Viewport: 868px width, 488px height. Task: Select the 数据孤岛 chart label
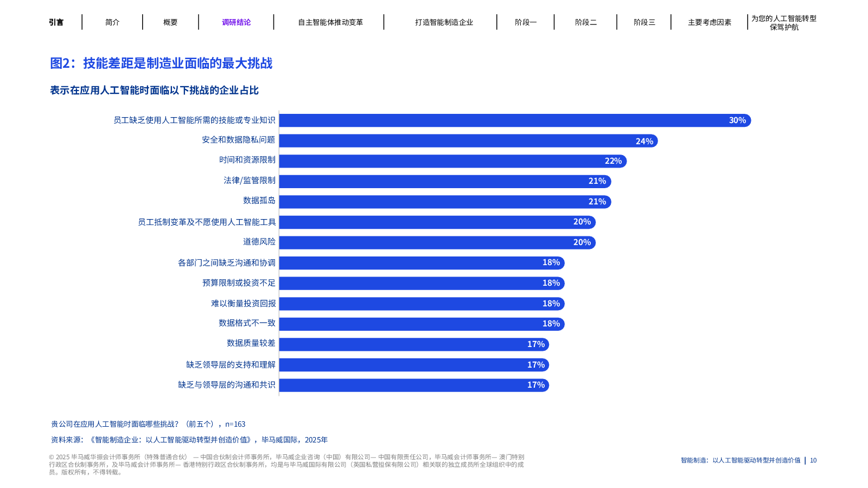pos(259,201)
